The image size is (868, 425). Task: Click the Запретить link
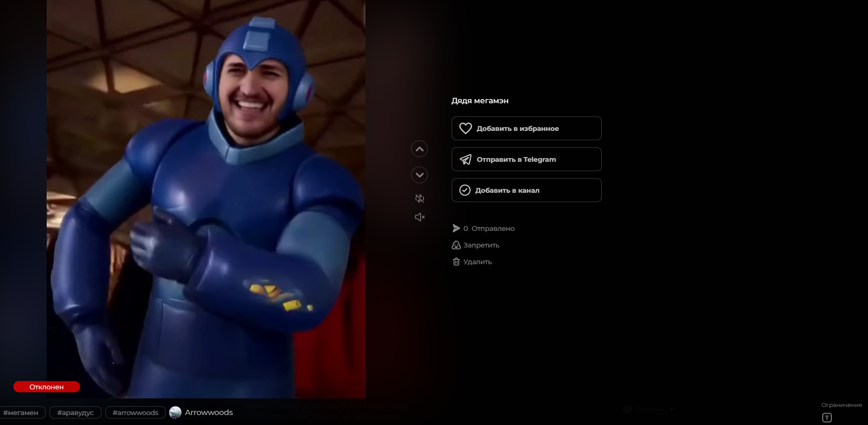[x=475, y=245]
